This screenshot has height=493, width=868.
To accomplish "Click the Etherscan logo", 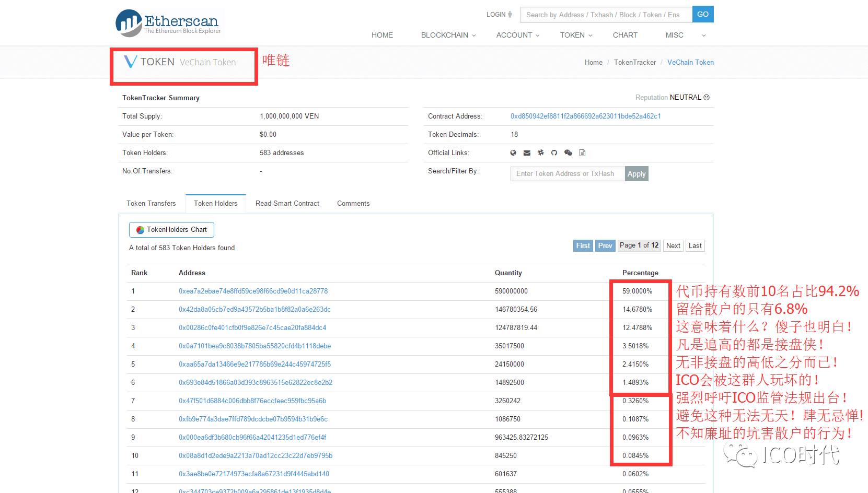I will (x=168, y=23).
